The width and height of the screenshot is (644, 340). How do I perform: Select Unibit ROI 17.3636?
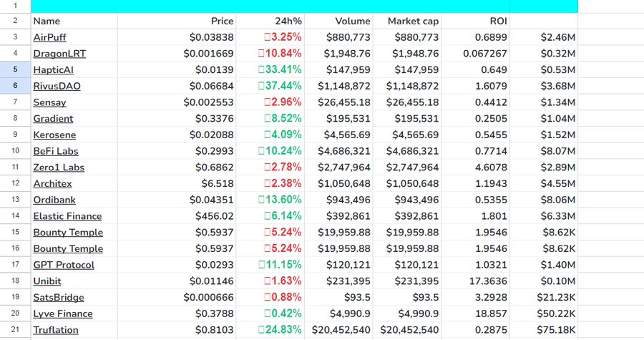[x=475, y=281]
